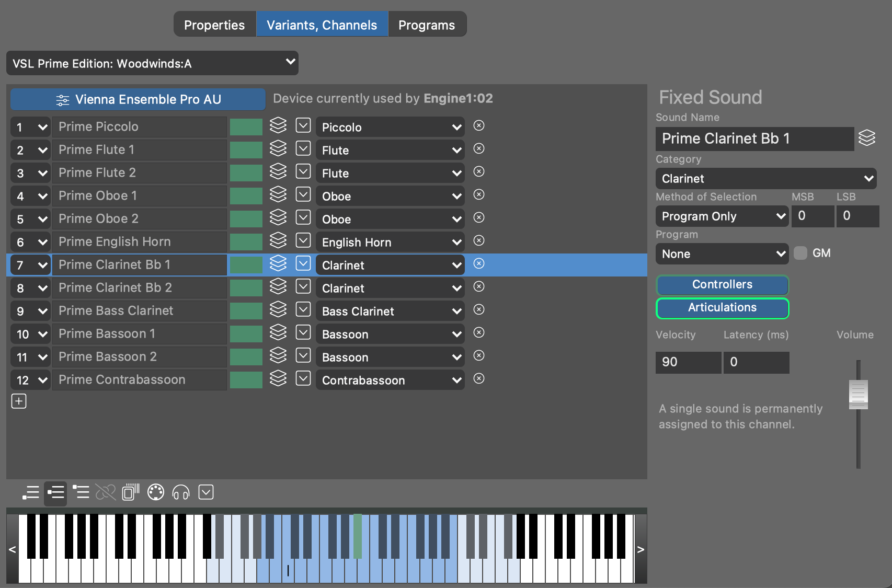The width and height of the screenshot is (892, 588).
Task: Open the Controllers settings
Action: 722,285
